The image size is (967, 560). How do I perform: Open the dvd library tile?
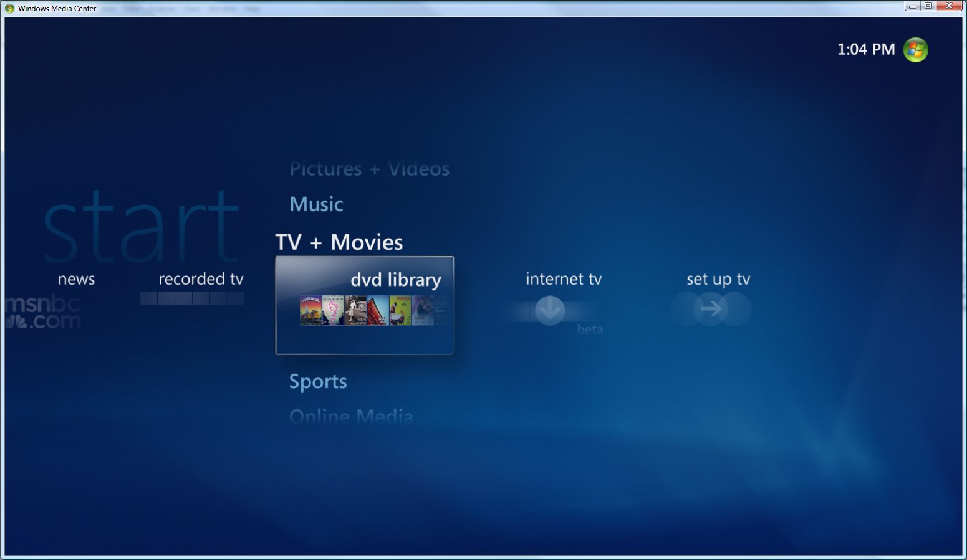click(x=365, y=305)
